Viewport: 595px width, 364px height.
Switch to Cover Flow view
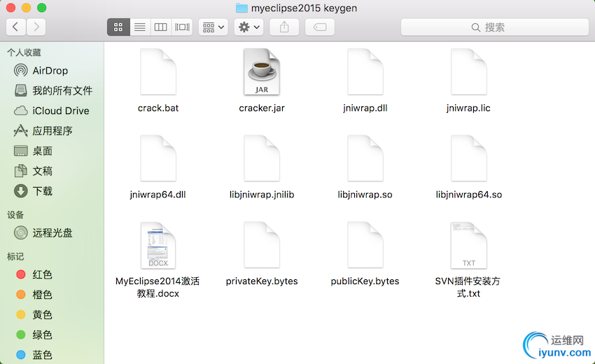pos(182,27)
